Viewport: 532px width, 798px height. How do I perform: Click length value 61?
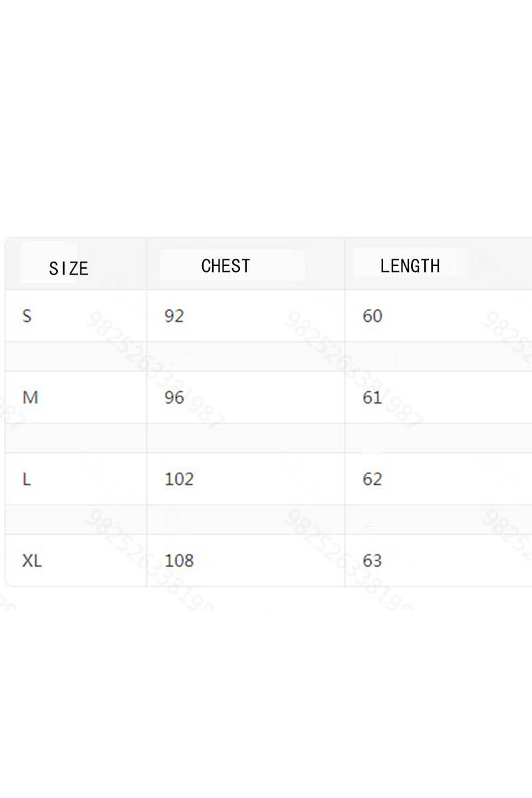(372, 398)
